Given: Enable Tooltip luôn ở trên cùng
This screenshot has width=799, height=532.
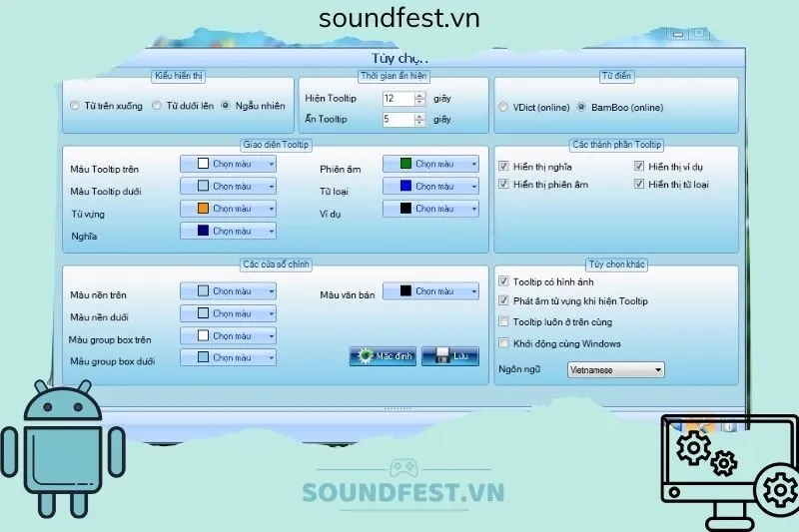Looking at the screenshot, I should click(504, 322).
